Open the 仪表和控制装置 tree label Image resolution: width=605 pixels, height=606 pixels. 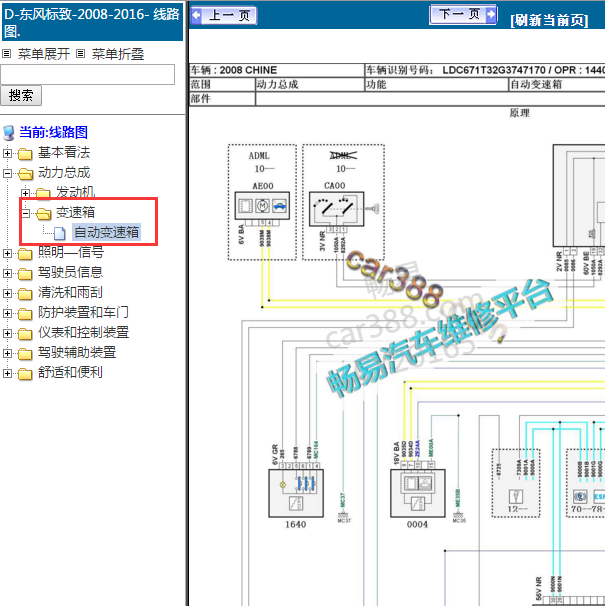84,332
